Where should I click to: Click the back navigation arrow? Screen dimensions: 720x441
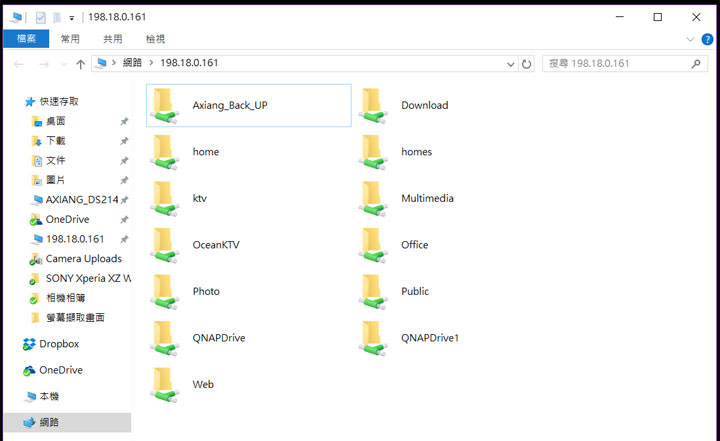[19, 64]
